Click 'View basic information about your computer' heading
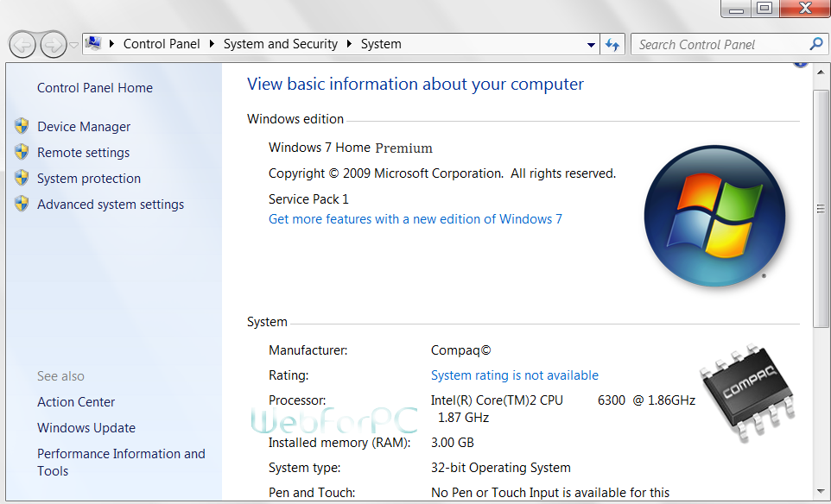Viewport: 831px width, 504px height. 415,85
